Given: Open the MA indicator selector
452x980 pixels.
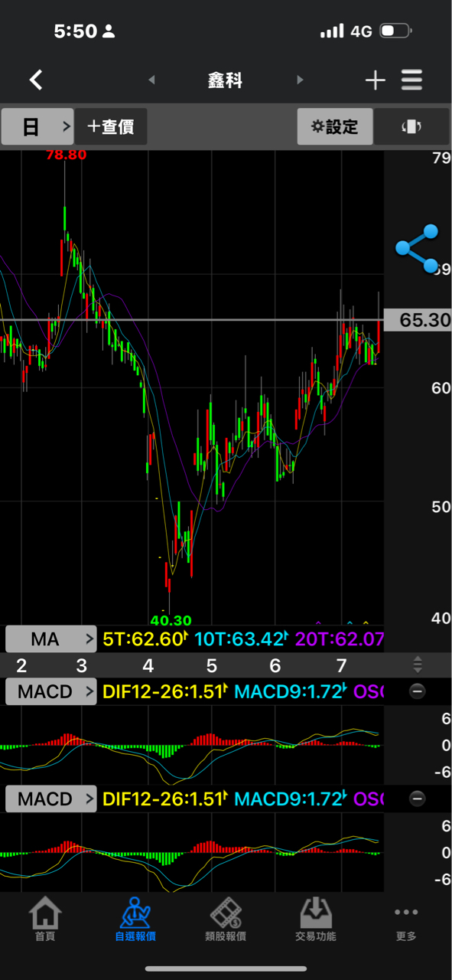Looking at the screenshot, I should tap(51, 639).
